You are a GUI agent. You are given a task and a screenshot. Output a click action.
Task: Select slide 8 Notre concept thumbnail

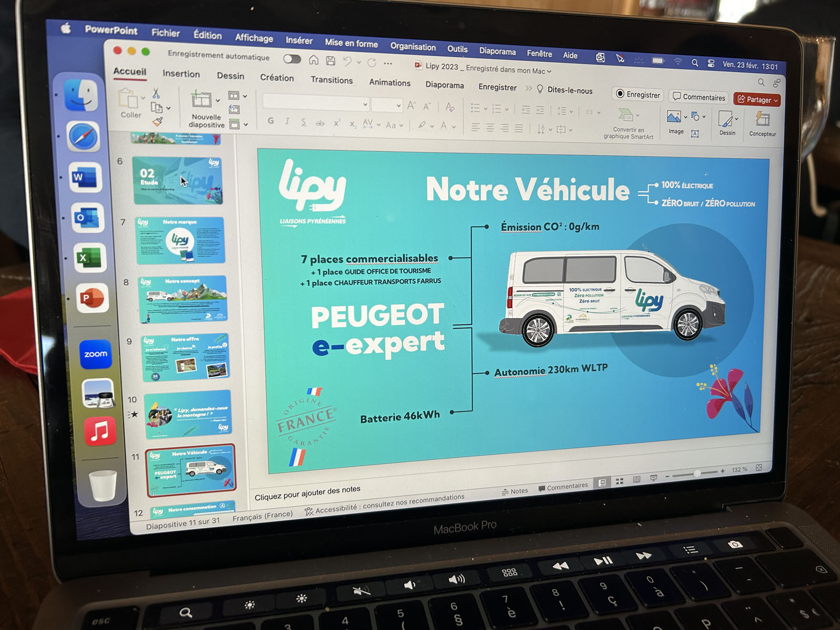point(183,300)
